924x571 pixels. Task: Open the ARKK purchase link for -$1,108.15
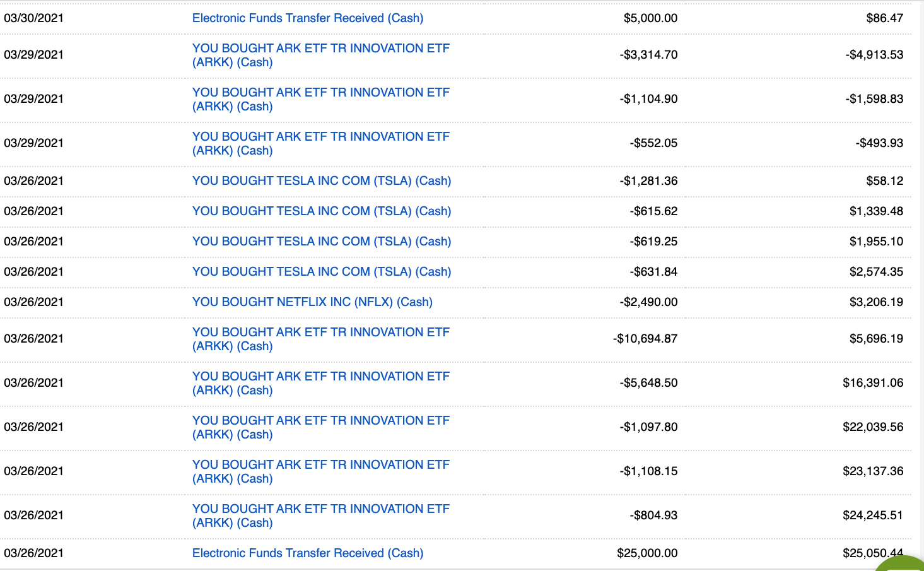tap(321, 471)
